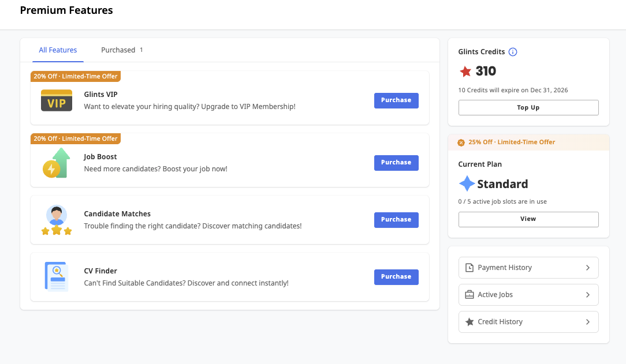Click the VIP Membership description text
Viewport: 626px width, 364px height.
click(x=189, y=107)
